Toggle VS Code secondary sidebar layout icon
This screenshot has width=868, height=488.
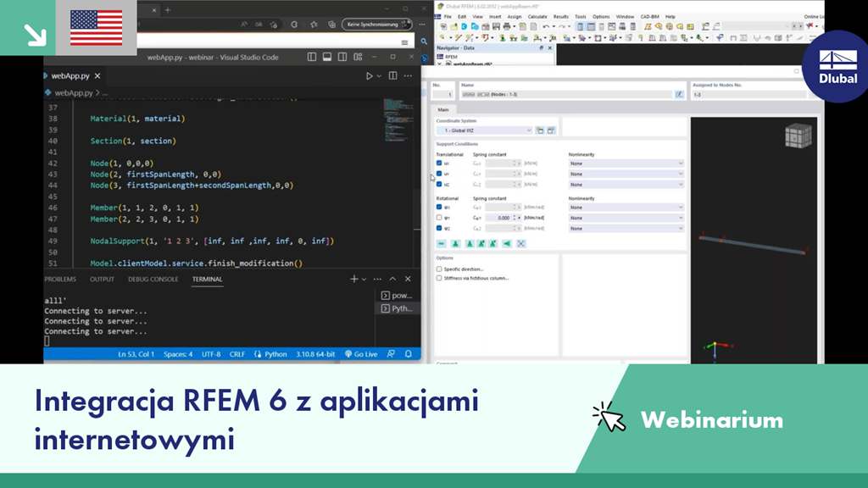click(x=342, y=57)
